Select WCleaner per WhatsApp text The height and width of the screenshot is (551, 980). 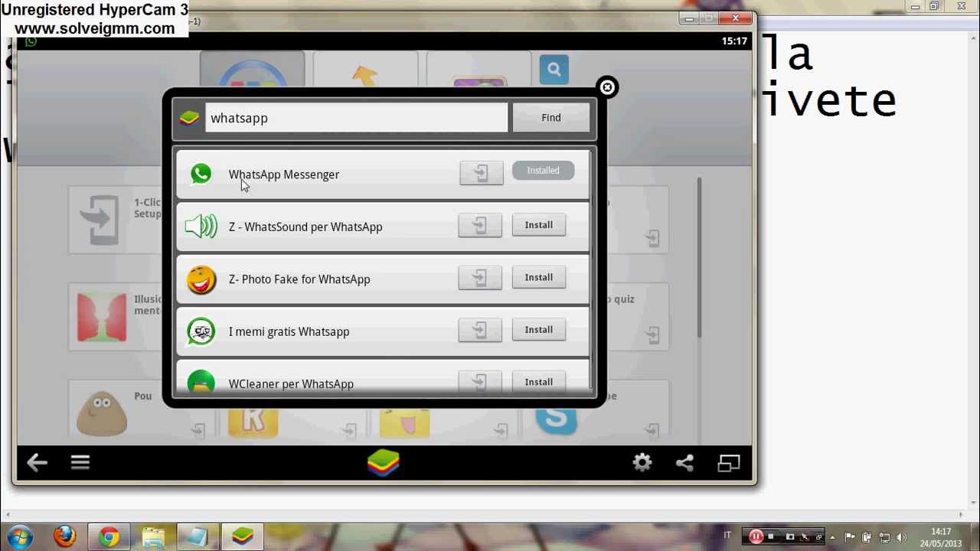pyautogui.click(x=291, y=384)
